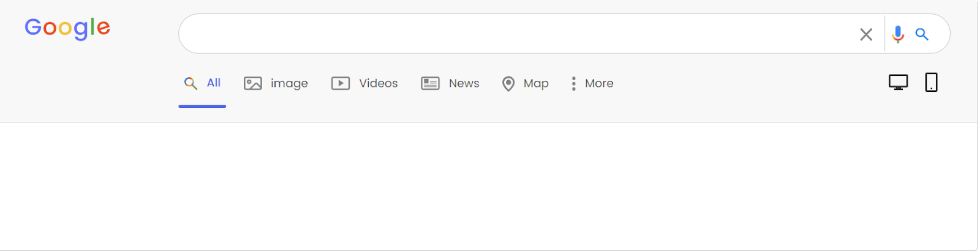Screen dimensions: 980x251
Task: Expand the More menu label
Action: click(x=599, y=83)
